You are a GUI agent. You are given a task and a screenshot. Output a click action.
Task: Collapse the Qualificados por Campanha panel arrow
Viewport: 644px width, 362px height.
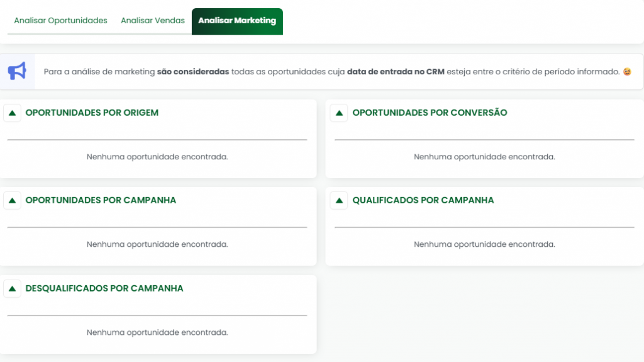pos(339,201)
